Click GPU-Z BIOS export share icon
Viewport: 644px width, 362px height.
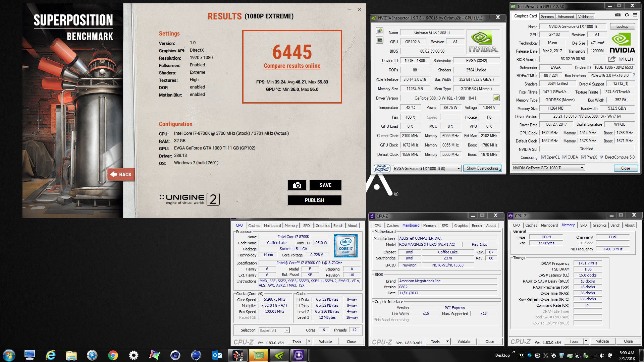point(612,59)
